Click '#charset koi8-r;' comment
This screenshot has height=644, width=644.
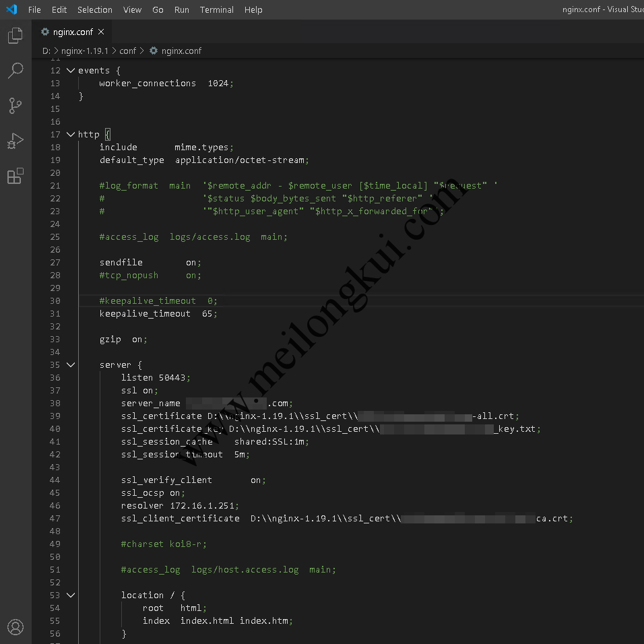(164, 544)
